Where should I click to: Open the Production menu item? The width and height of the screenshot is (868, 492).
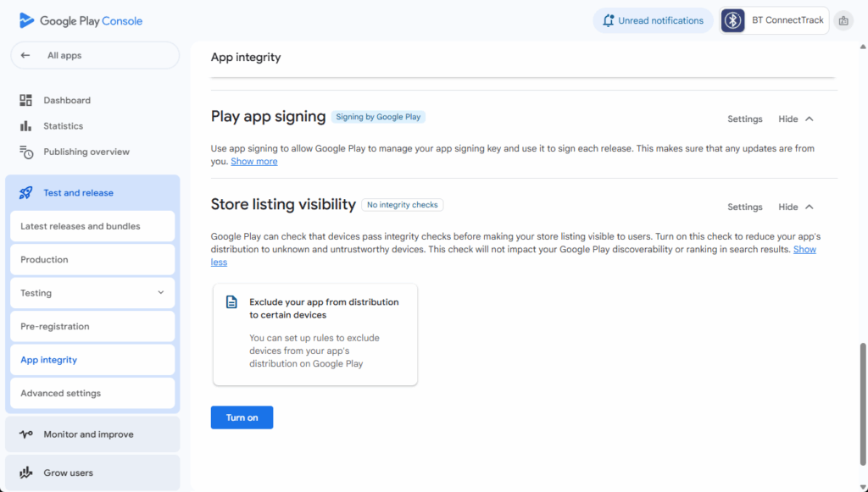(92, 260)
